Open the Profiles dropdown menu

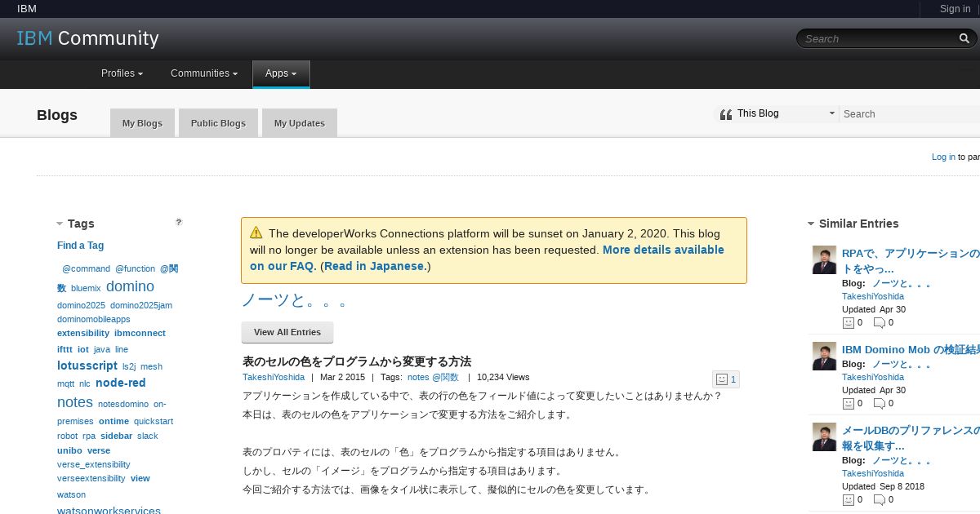[122, 73]
